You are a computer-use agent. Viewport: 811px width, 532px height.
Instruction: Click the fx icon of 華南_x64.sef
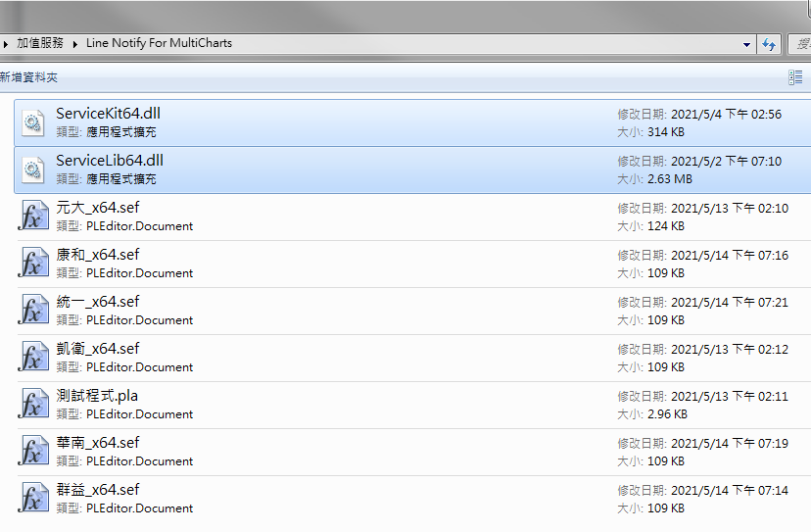[x=33, y=452]
